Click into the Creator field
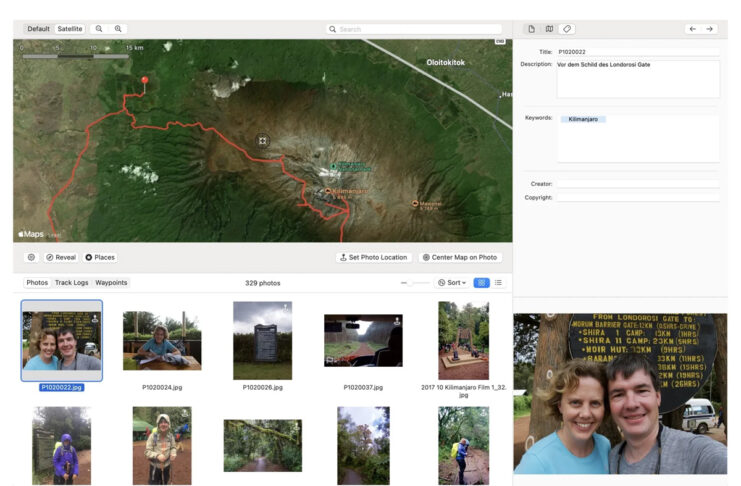This screenshot has height=486, width=741. (638, 184)
